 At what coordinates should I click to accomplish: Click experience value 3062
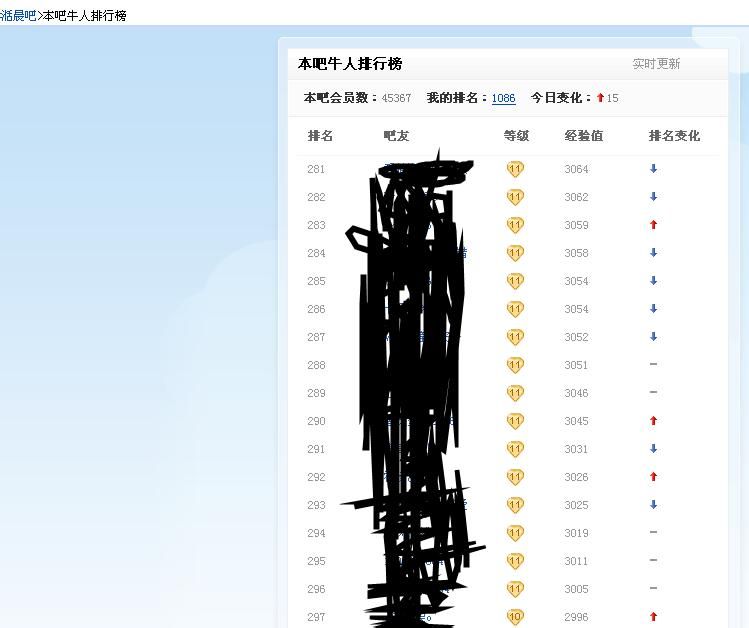click(x=577, y=197)
